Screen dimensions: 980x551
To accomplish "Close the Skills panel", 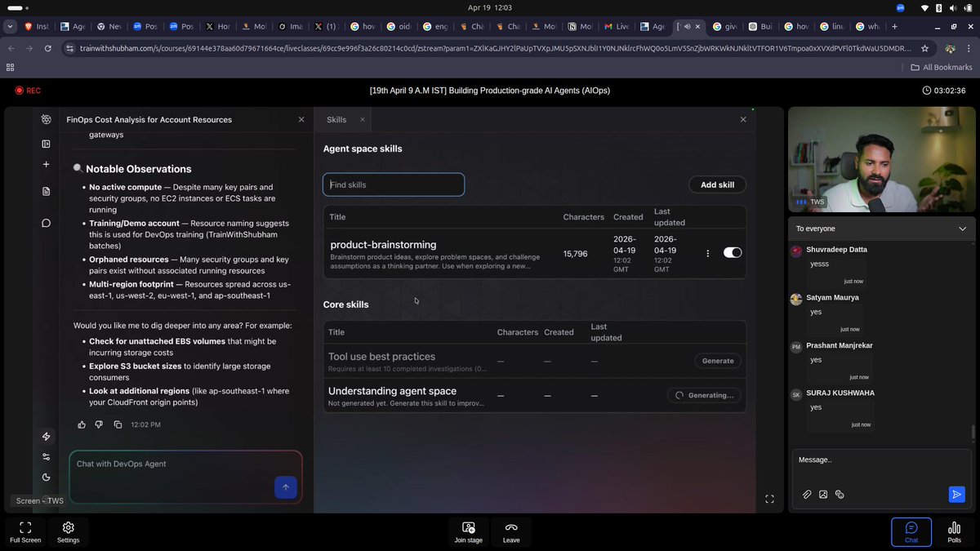I will (x=743, y=119).
